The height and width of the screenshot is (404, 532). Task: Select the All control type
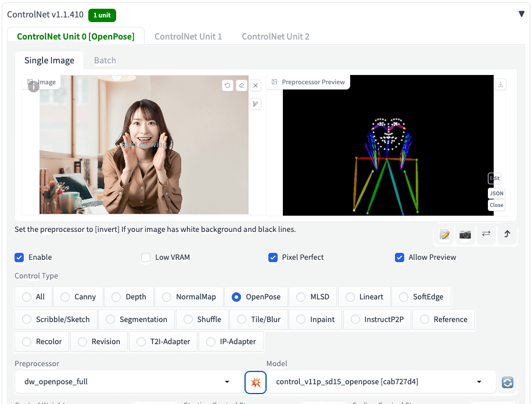(x=33, y=297)
